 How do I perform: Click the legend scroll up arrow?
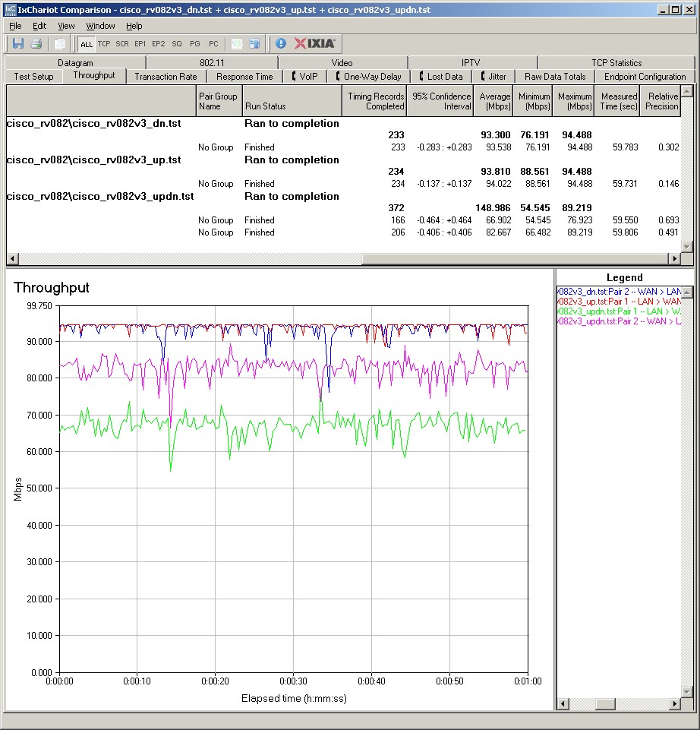687,292
